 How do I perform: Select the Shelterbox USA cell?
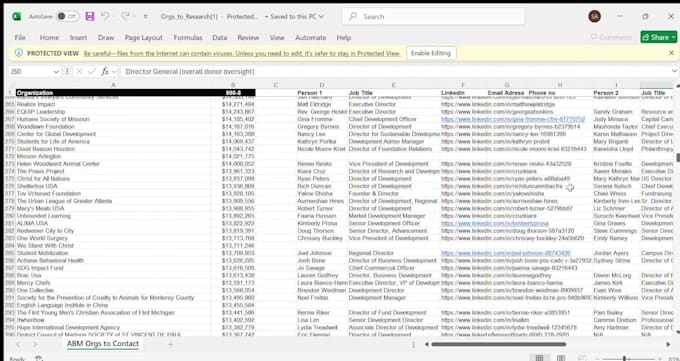click(114, 186)
